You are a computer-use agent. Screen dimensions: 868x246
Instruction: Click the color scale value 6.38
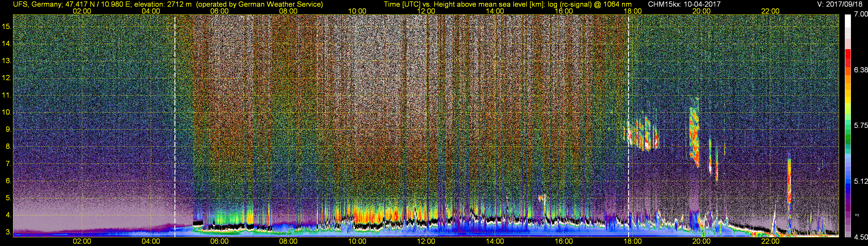pyautogui.click(x=861, y=70)
